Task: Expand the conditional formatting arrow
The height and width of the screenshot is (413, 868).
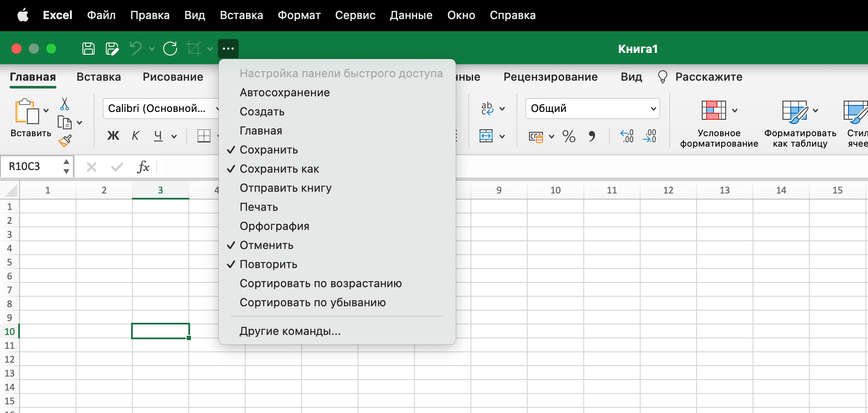Action: pyautogui.click(x=735, y=110)
